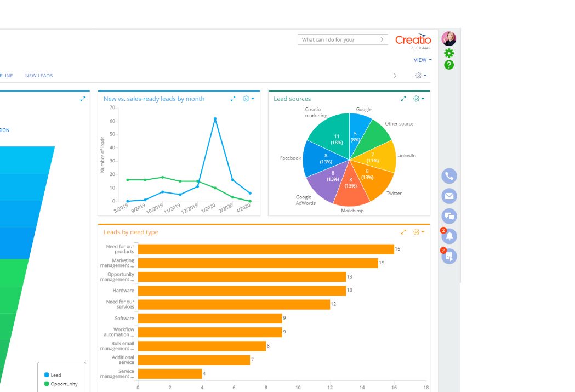Viewport: 575px width, 392px height.
Task: Open the feed chat bubbles icon
Action: (x=449, y=216)
